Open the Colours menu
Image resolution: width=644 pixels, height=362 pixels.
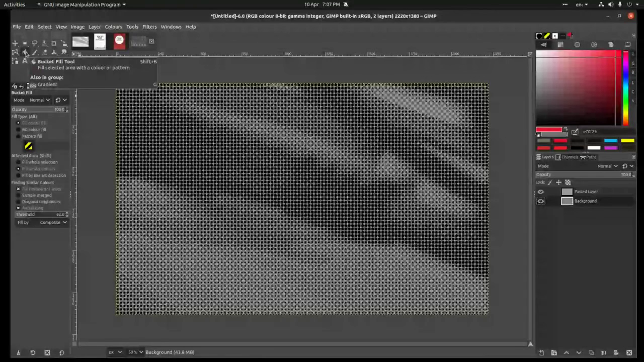pos(113,27)
